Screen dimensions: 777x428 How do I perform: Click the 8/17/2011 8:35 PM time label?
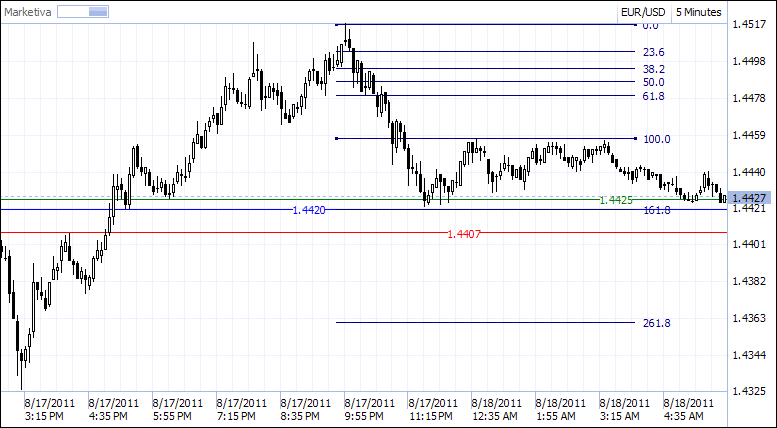tap(305, 409)
